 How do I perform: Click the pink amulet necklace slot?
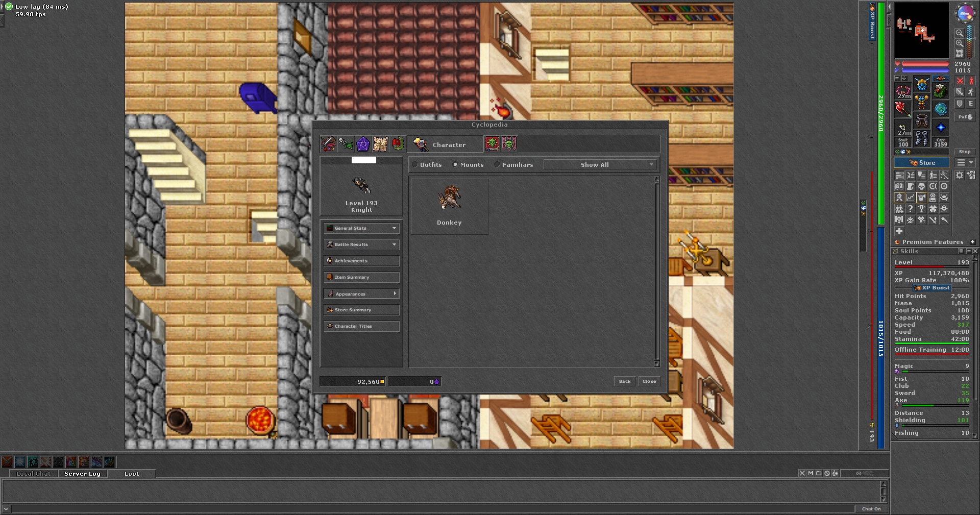coord(903,91)
